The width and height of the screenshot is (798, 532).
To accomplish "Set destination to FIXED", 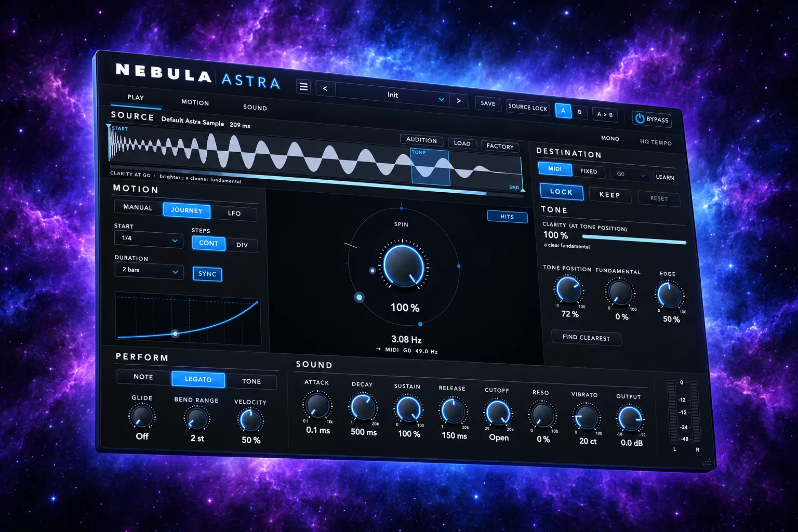I will coord(588,171).
